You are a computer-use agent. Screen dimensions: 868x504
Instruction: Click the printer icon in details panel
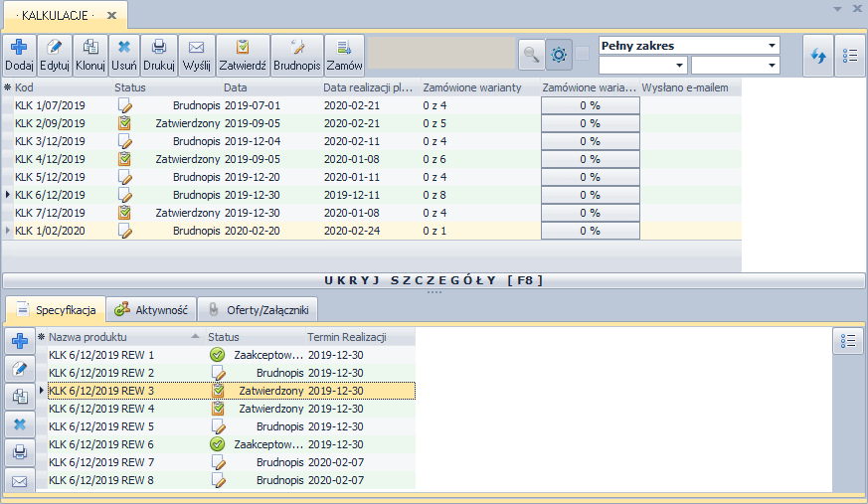point(20,452)
